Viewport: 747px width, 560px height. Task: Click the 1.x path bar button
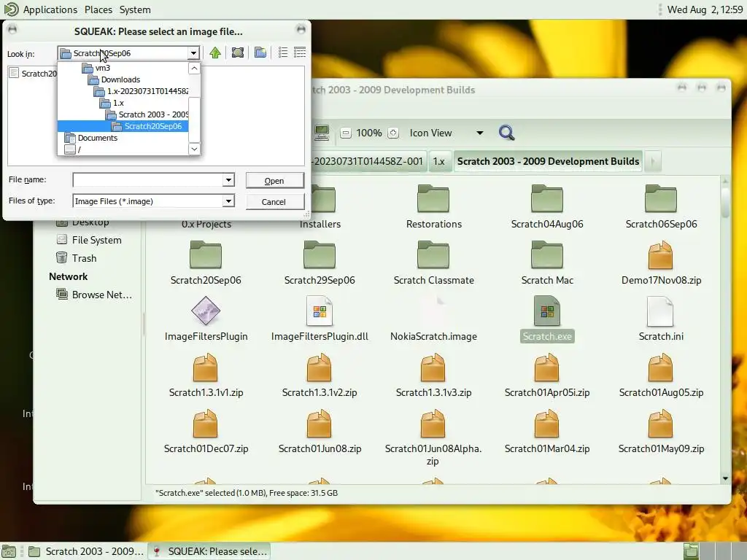point(438,161)
